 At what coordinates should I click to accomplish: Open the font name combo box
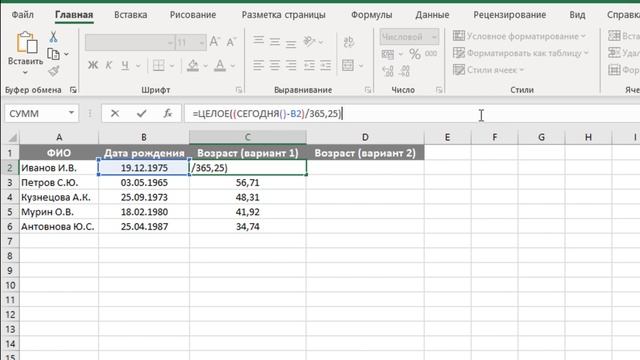pyautogui.click(x=130, y=42)
